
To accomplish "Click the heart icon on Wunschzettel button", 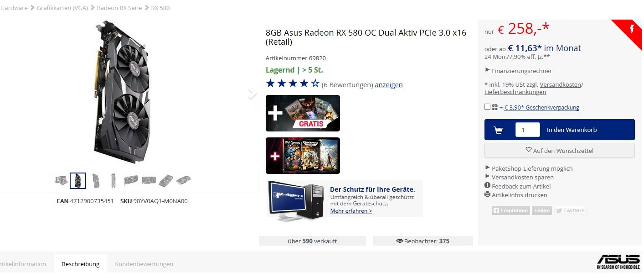I will pyautogui.click(x=529, y=150).
